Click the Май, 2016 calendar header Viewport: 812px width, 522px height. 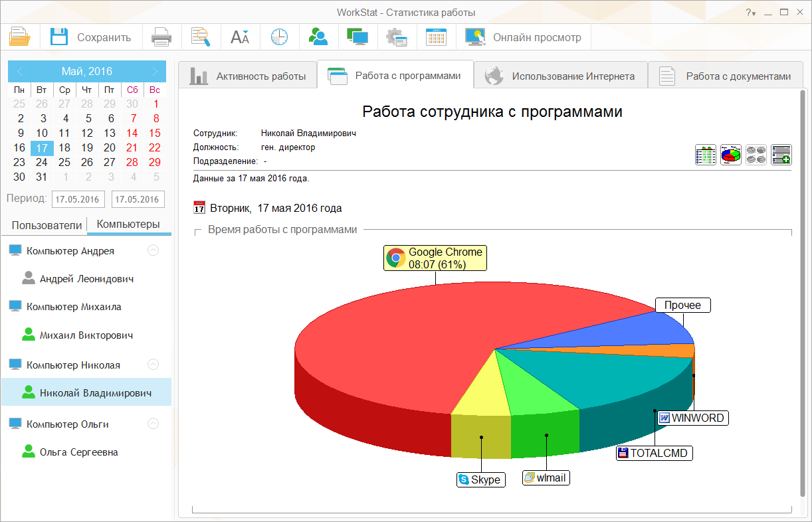87,71
